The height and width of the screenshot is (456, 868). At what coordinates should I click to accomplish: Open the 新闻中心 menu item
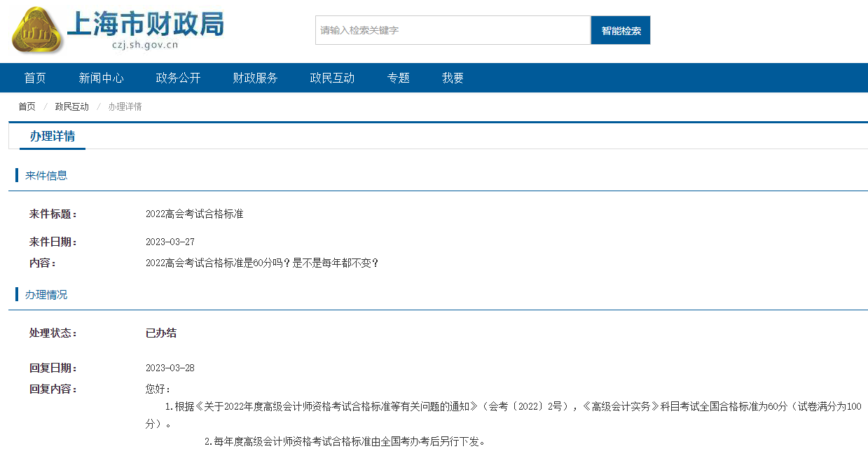102,78
